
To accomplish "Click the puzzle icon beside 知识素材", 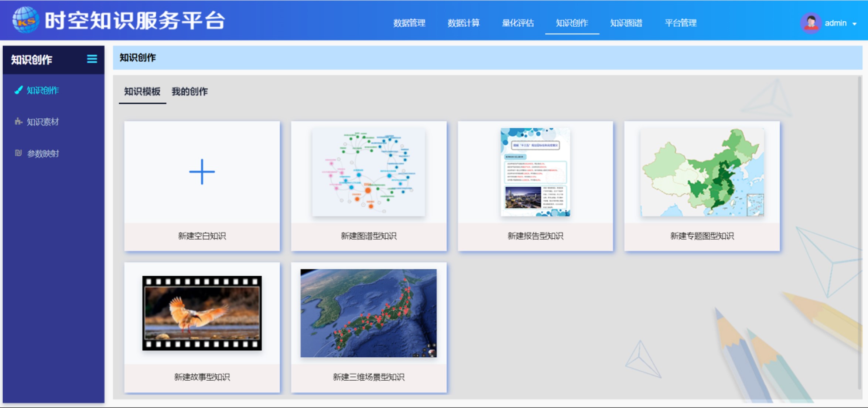I will [18, 122].
